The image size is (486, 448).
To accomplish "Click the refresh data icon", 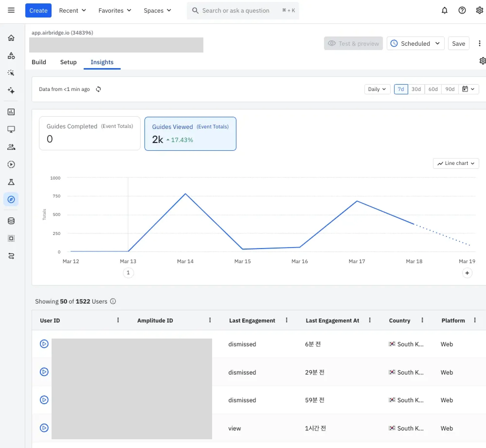I will (98, 89).
